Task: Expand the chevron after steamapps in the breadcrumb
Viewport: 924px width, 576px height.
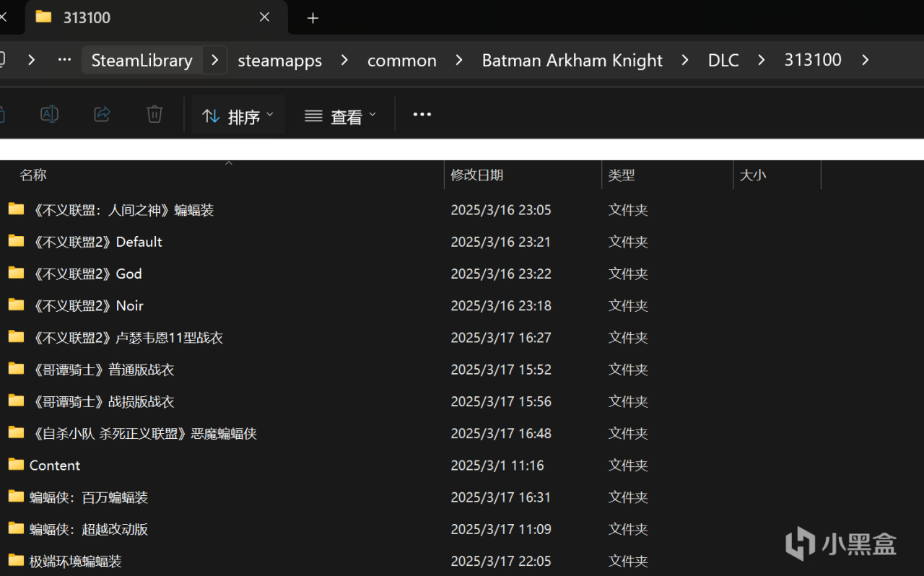Action: 344,60
